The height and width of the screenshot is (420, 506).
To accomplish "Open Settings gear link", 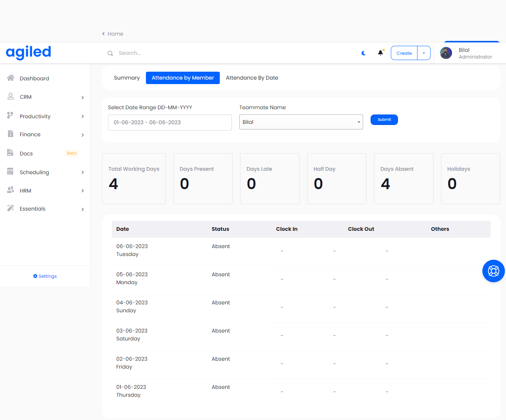I will (x=45, y=276).
